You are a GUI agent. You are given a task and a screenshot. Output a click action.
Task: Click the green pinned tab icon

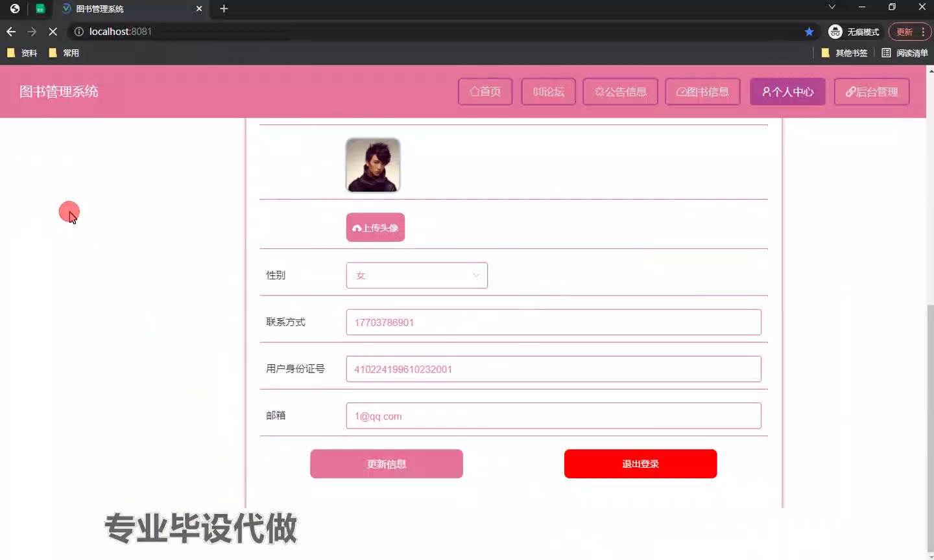click(40, 9)
